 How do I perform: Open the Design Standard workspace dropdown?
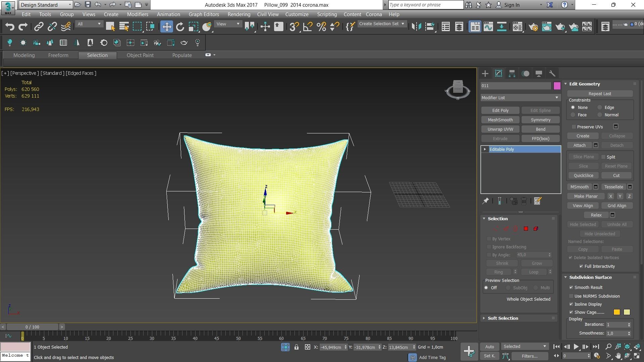tap(46, 5)
